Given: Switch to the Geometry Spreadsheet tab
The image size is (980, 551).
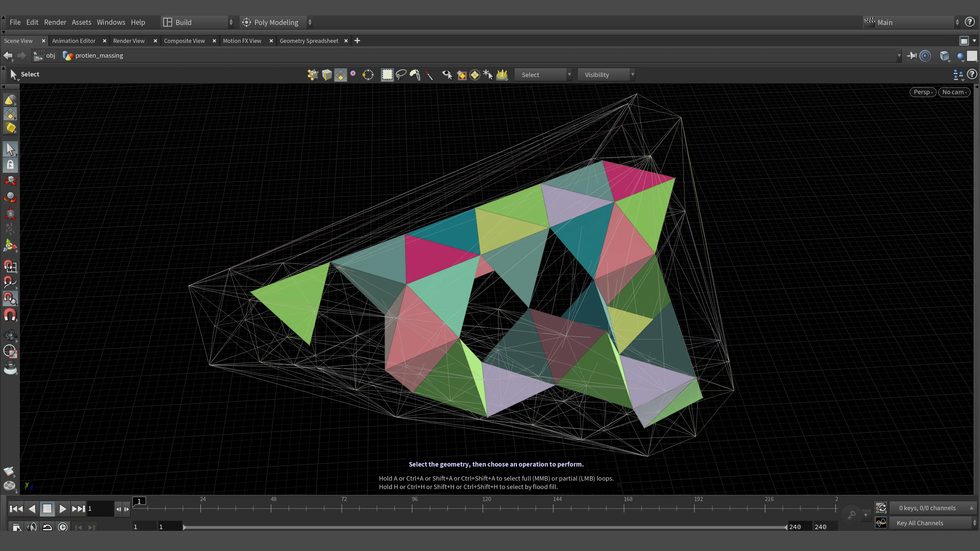Looking at the screenshot, I should pyautogui.click(x=309, y=41).
